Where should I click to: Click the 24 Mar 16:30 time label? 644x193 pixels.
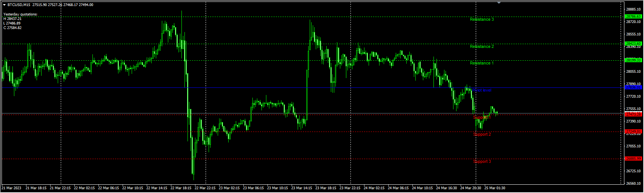[447, 188]
